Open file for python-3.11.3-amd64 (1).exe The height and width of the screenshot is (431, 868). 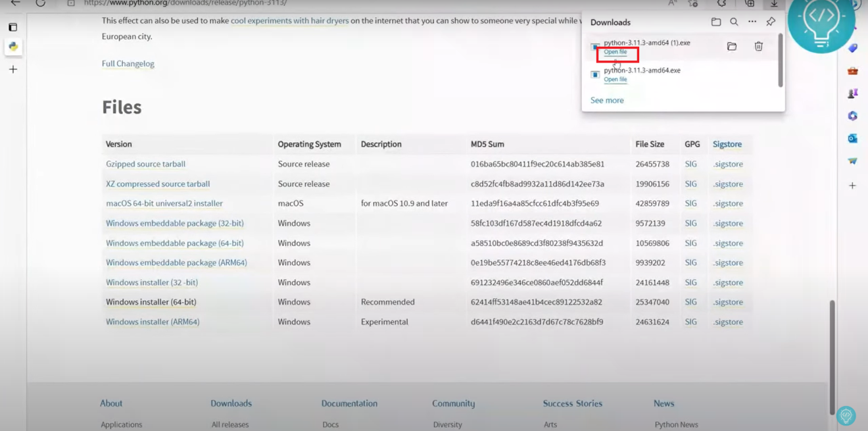[x=615, y=52]
